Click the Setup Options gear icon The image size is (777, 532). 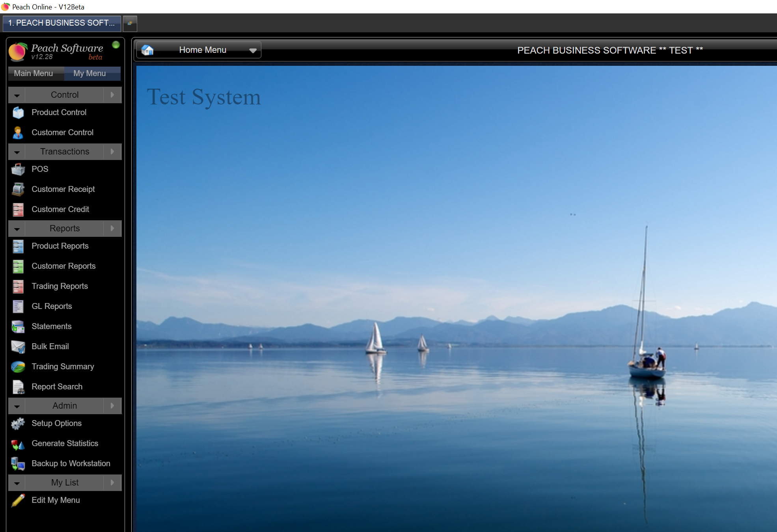click(18, 423)
